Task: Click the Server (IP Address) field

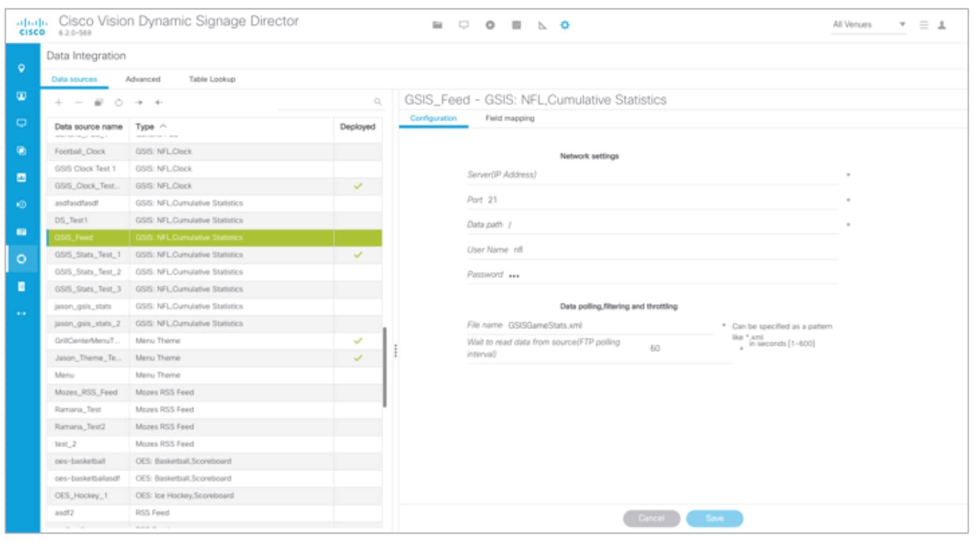Action: 653,175
